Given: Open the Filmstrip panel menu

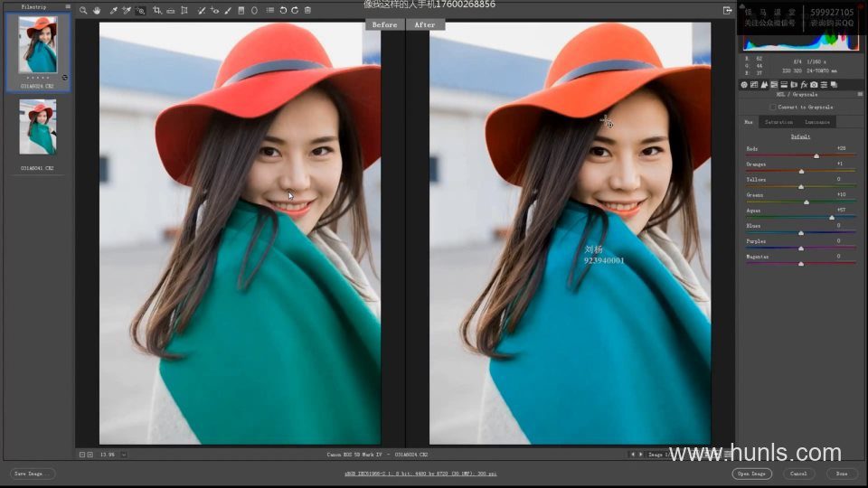Looking at the screenshot, I should 67,6.
